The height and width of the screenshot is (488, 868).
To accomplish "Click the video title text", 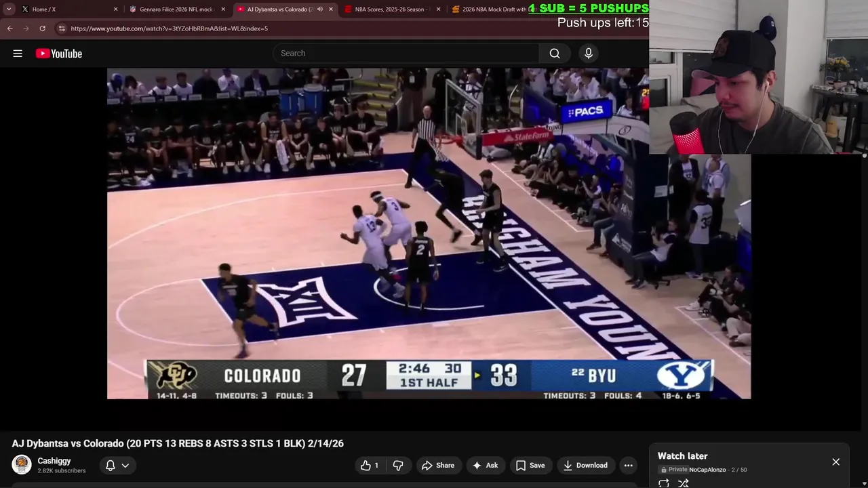I will [x=178, y=443].
